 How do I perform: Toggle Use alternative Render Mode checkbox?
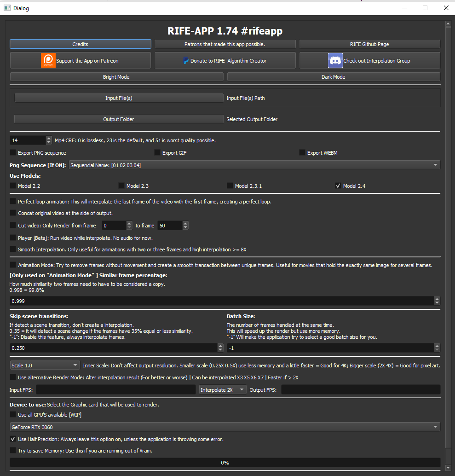click(13, 377)
